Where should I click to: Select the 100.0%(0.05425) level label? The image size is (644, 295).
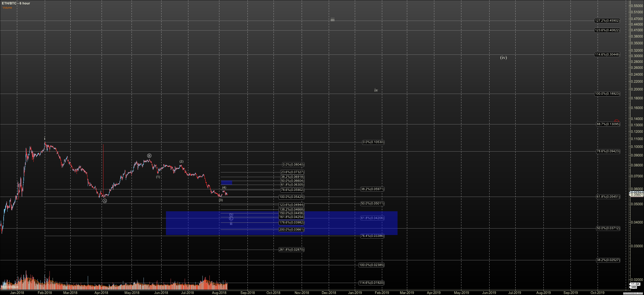[292, 197]
